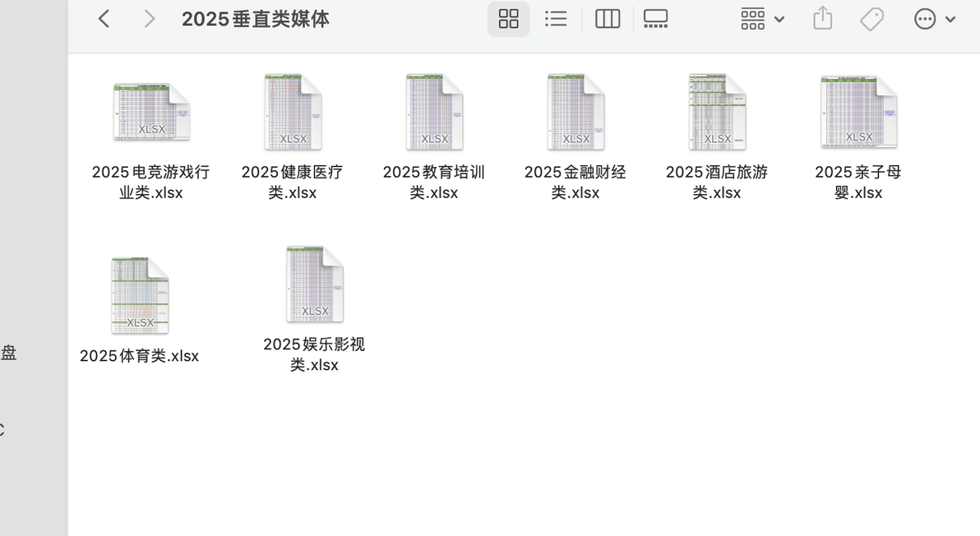The image size is (980, 536).
Task: Select the 2025金融财经类.xlsx file icon
Action: coord(576,112)
